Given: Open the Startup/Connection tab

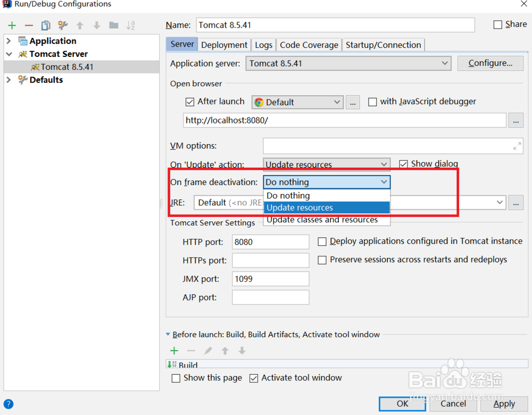Looking at the screenshot, I should coord(384,45).
